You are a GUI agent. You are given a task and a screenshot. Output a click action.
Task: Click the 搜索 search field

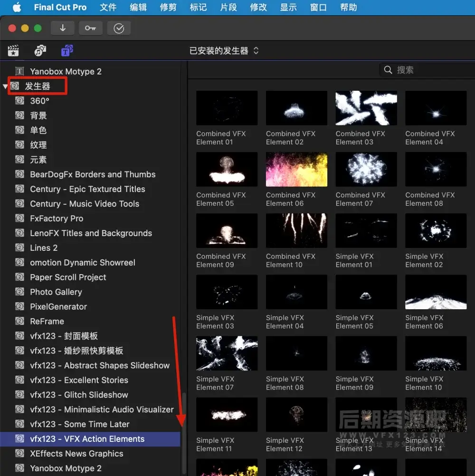point(427,70)
